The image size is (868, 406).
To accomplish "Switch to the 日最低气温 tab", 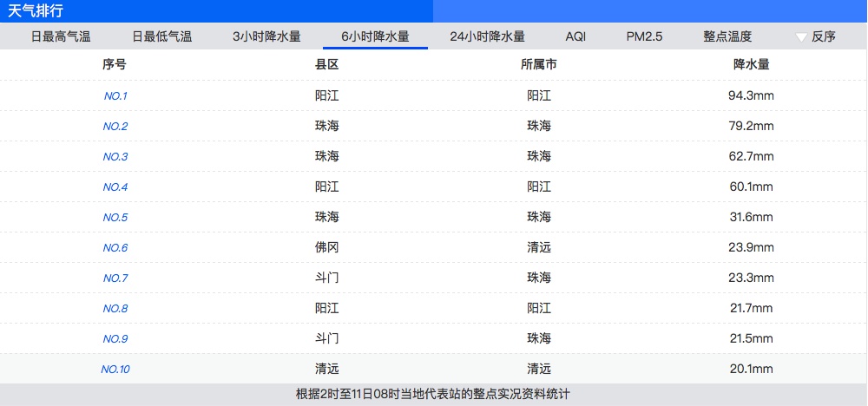I will tap(161, 37).
